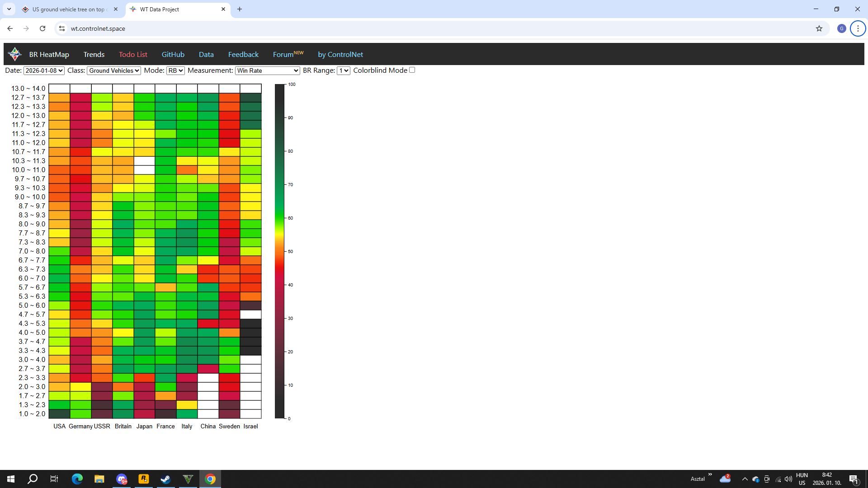Open the Feedback link

(243, 54)
